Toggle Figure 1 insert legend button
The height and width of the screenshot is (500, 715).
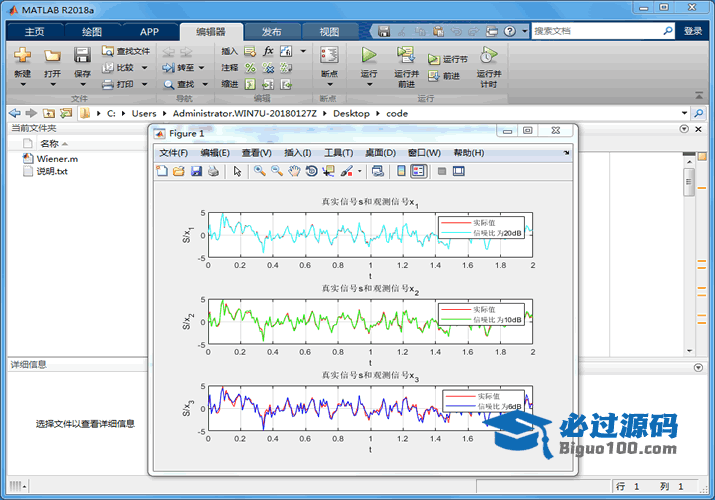point(419,171)
